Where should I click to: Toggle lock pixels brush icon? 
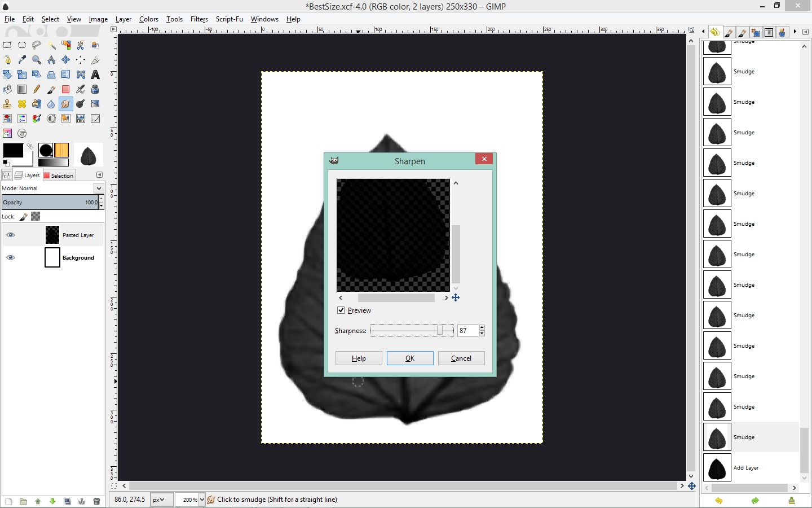[24, 216]
